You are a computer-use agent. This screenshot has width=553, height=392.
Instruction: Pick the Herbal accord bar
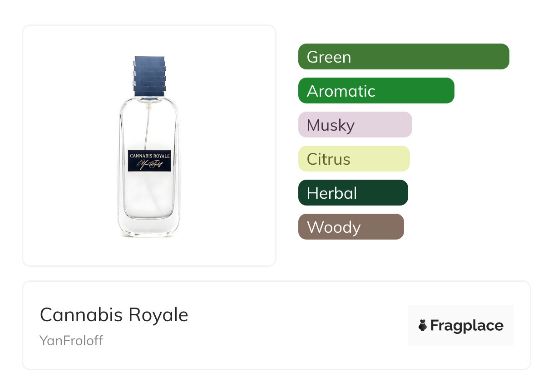pos(353,193)
